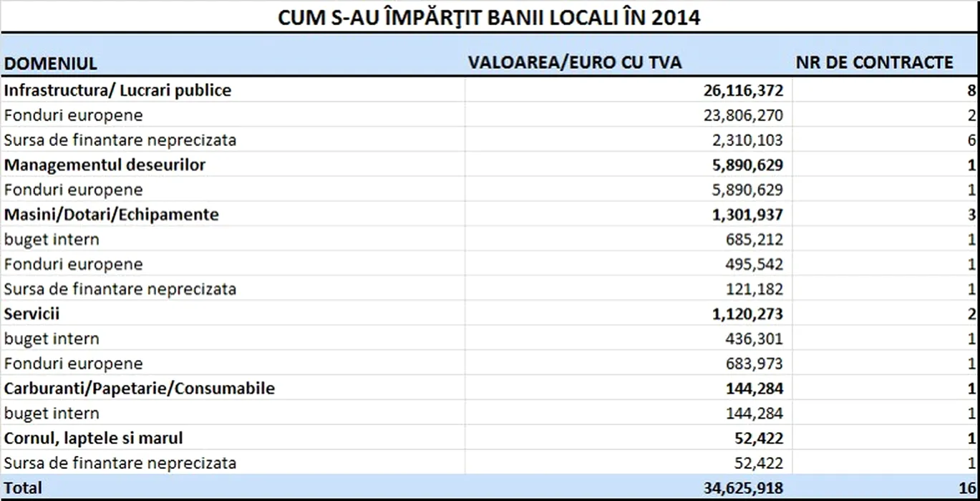This screenshot has width=980, height=501.
Task: Select the Carburanti/Papetarie/Consumabile row label
Action: pos(139,389)
